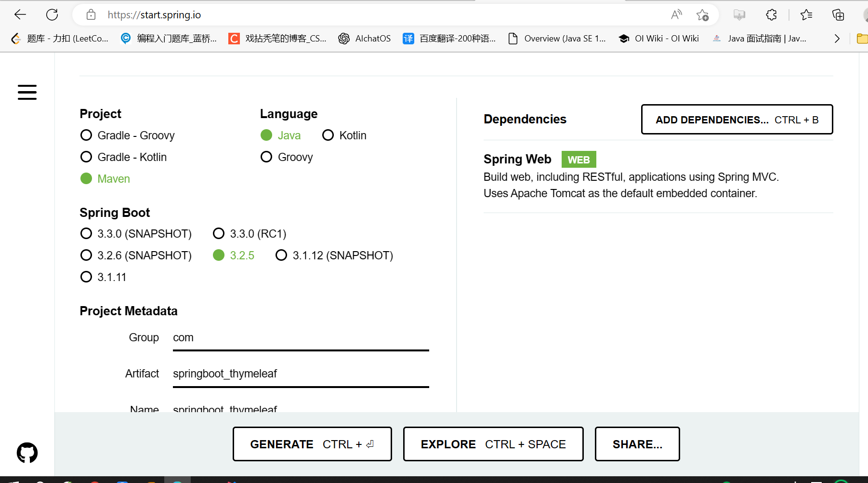Add this page to favorites
Screen dimensions: 868x483
(x=703, y=15)
